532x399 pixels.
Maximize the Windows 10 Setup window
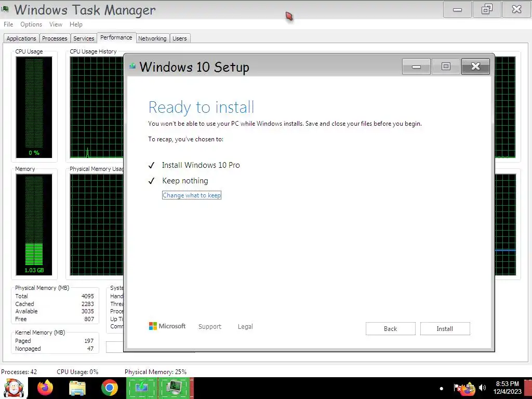coord(446,66)
